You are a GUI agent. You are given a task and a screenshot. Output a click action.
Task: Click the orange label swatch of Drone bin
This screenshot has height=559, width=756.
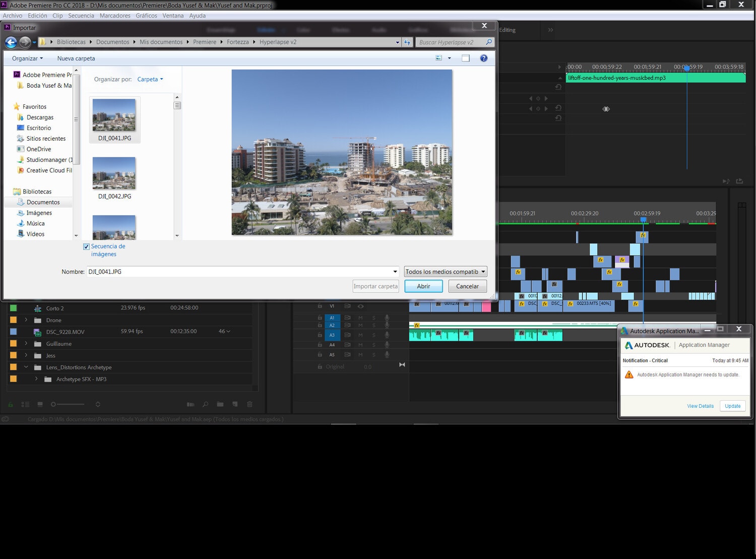pos(14,320)
